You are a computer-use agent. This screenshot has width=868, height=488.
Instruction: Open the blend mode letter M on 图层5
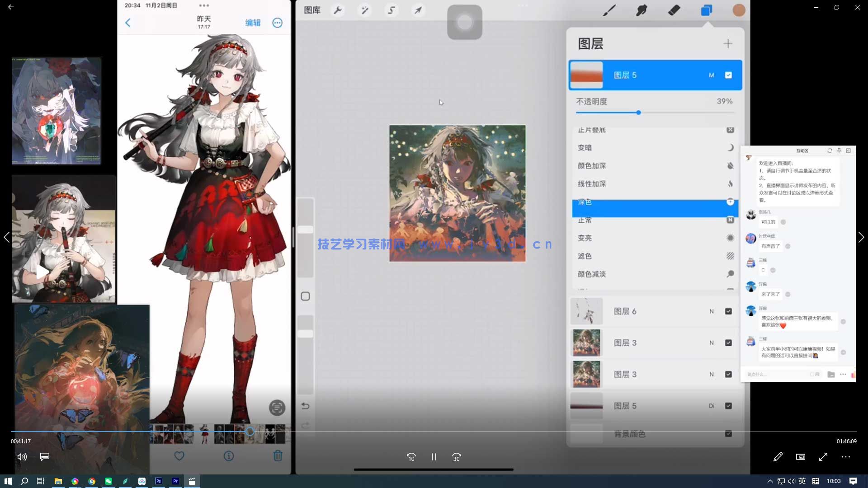coord(712,75)
